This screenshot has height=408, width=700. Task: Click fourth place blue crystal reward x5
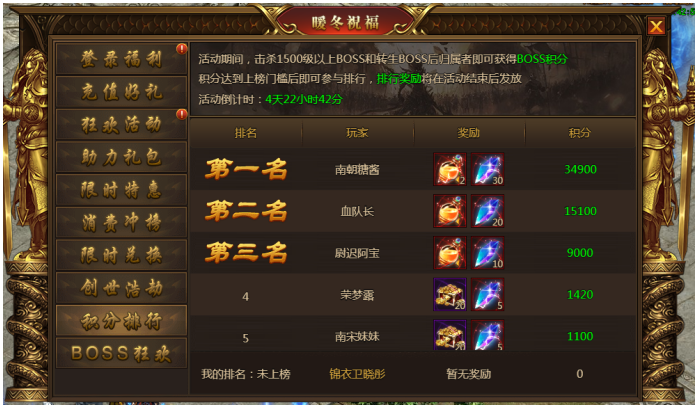(x=488, y=294)
